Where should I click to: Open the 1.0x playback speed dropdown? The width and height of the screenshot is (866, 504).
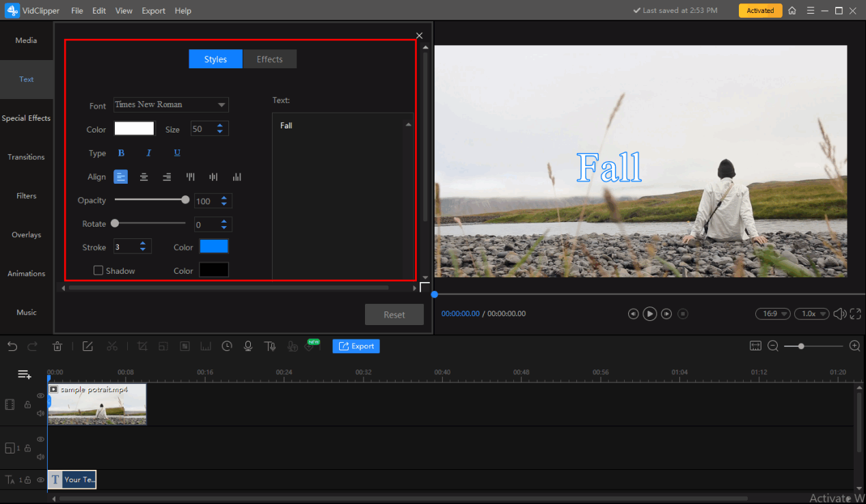point(811,313)
